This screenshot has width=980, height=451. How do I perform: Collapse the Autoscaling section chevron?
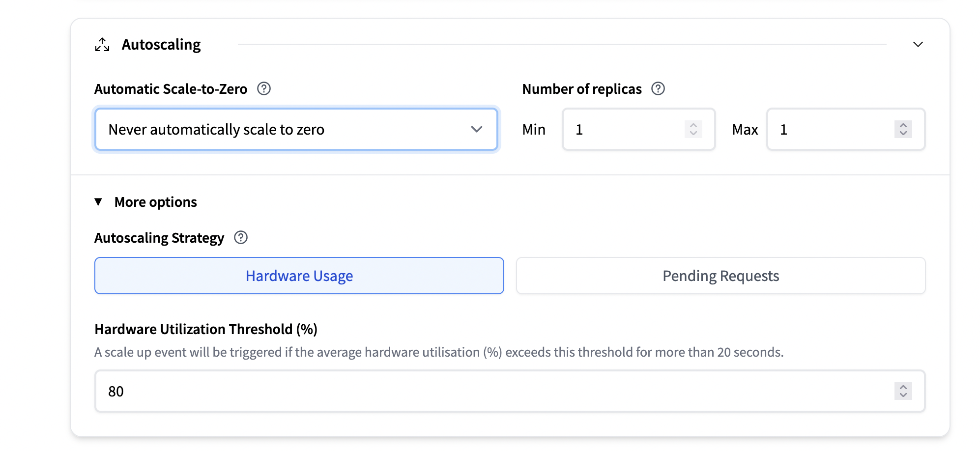918,45
